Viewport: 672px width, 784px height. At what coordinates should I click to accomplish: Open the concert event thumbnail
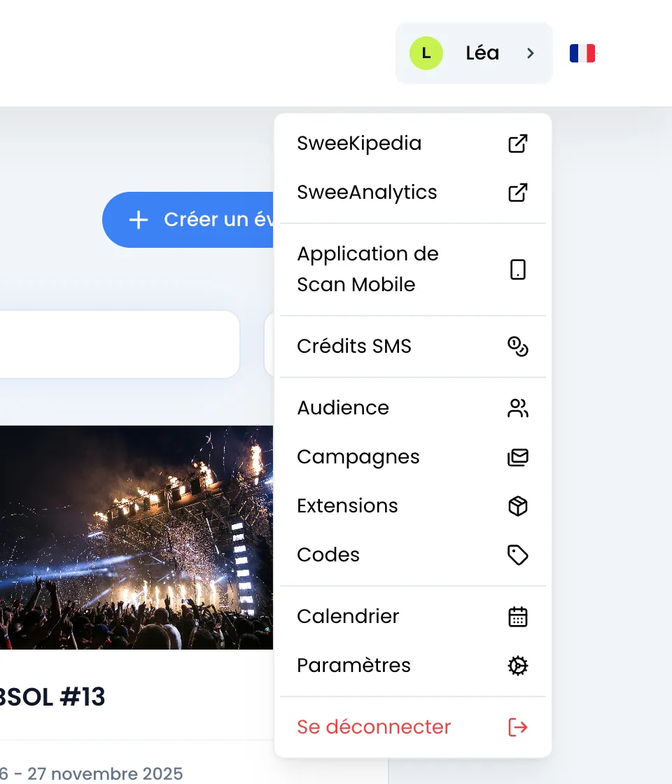[x=136, y=538]
